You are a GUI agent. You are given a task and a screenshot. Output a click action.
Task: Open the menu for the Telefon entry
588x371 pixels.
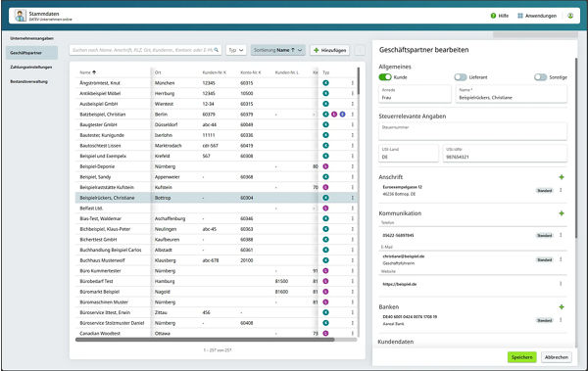click(x=561, y=235)
